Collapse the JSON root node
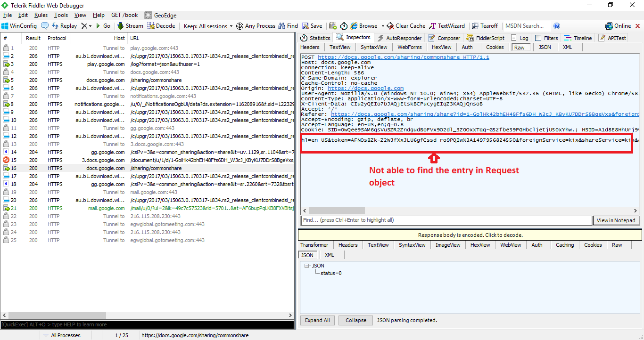644x340 pixels. pos(307,265)
